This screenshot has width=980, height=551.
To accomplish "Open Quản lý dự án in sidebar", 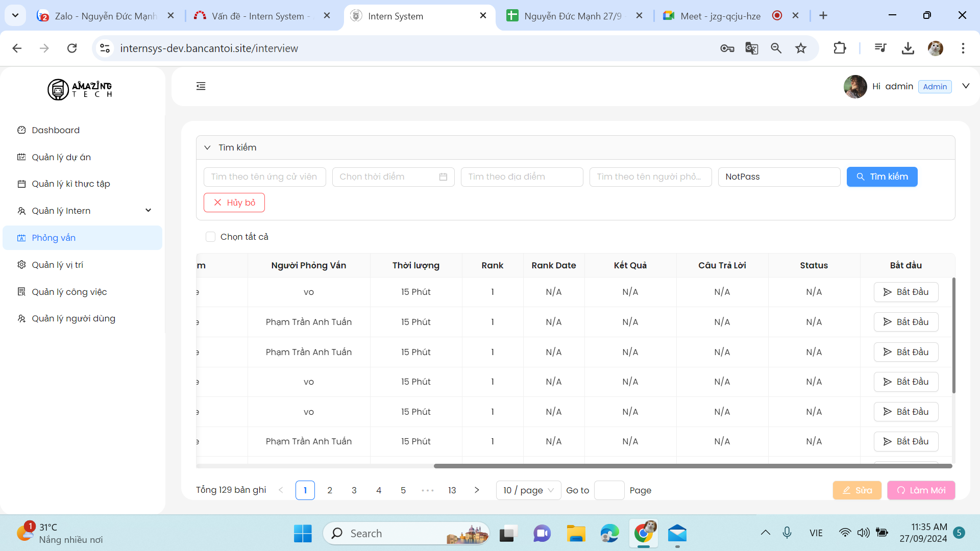I will [61, 157].
